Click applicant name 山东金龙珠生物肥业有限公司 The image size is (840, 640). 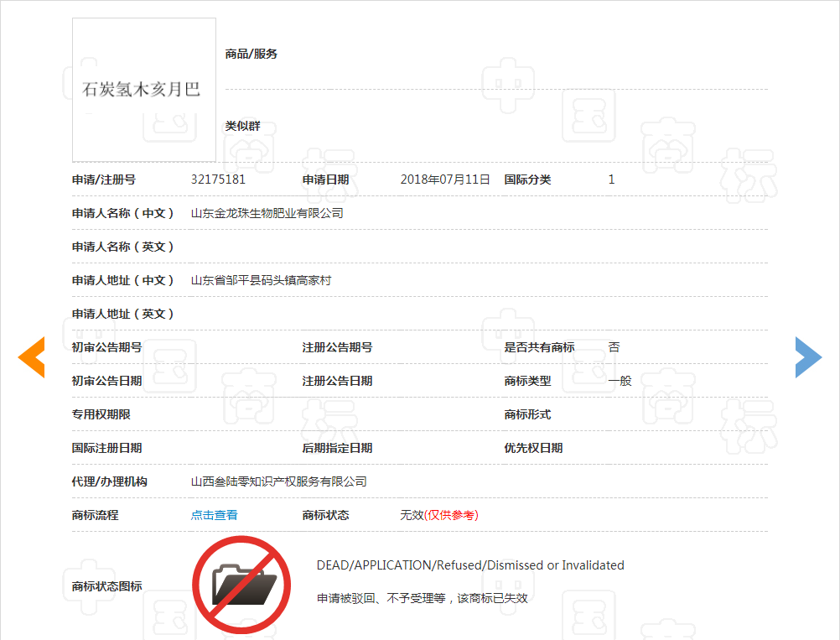tap(267, 213)
